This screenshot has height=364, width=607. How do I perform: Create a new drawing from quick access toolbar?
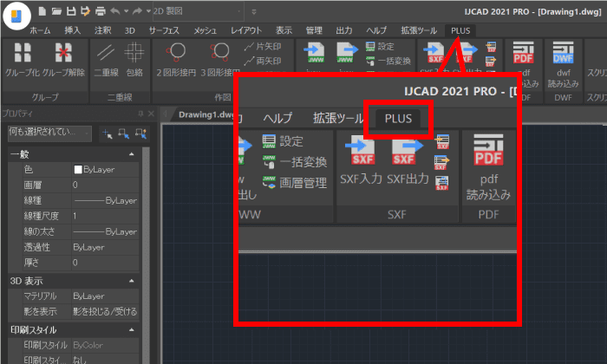click(x=42, y=11)
